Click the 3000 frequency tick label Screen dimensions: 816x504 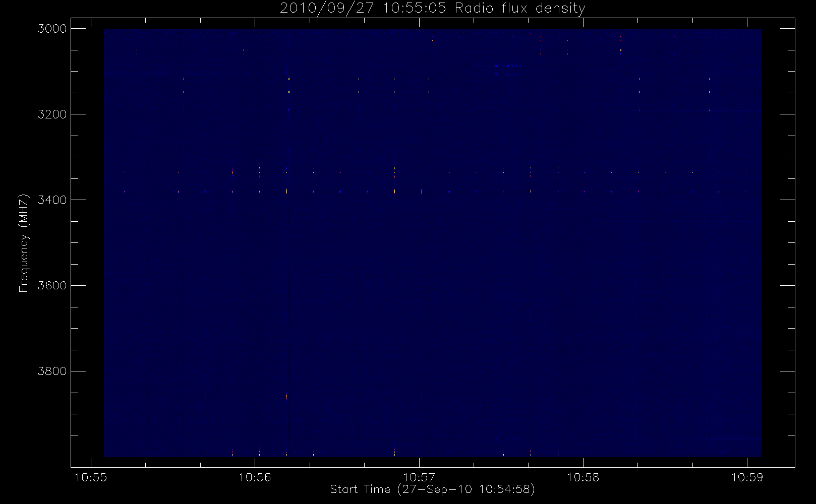click(x=52, y=29)
